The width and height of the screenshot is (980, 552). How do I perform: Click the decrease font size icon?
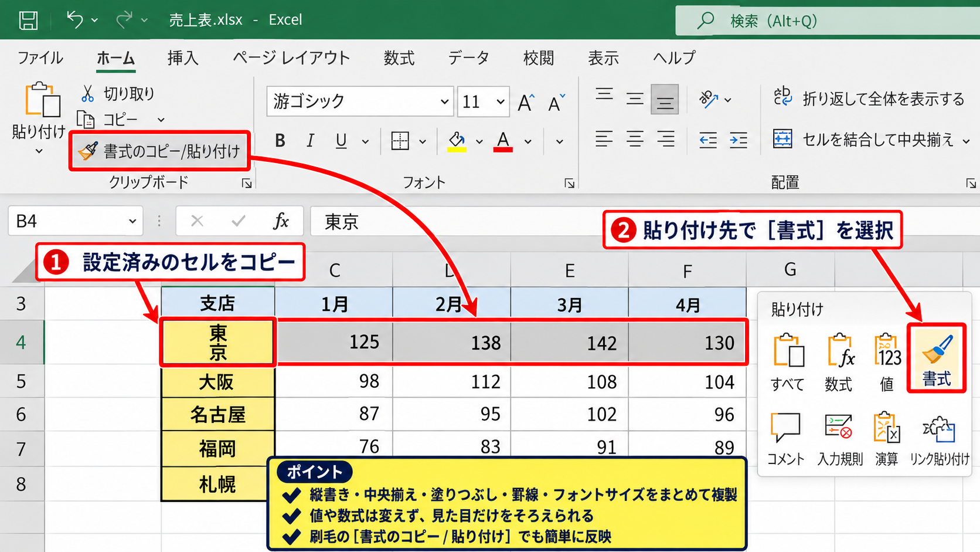556,103
